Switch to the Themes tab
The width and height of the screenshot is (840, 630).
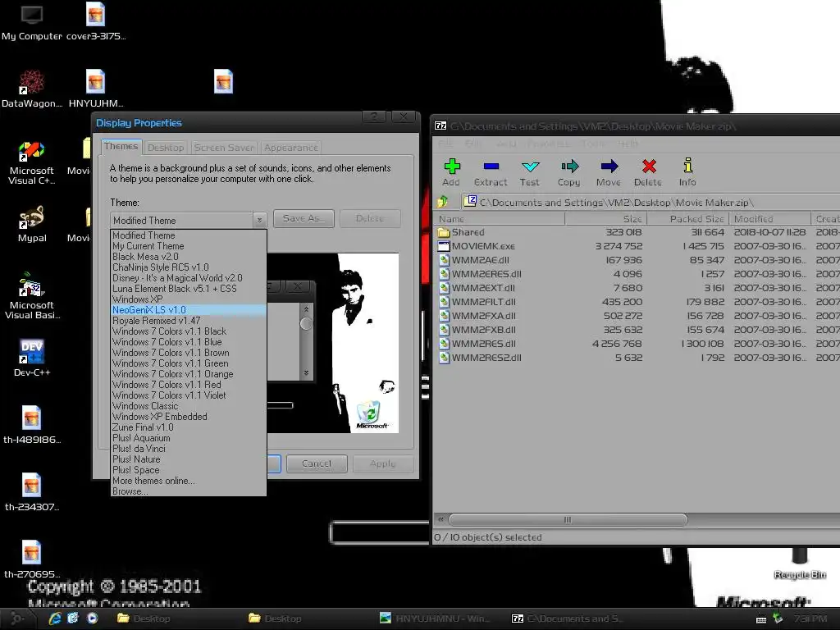click(x=121, y=146)
